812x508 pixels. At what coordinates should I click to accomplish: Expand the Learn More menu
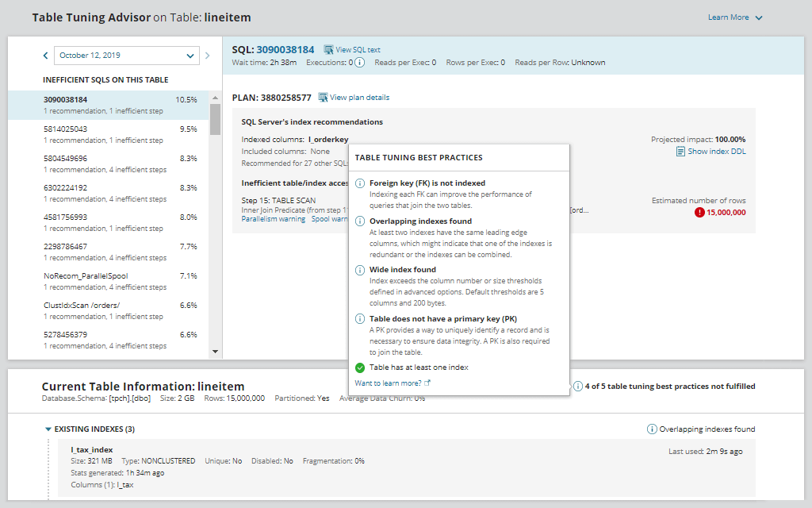tap(735, 17)
